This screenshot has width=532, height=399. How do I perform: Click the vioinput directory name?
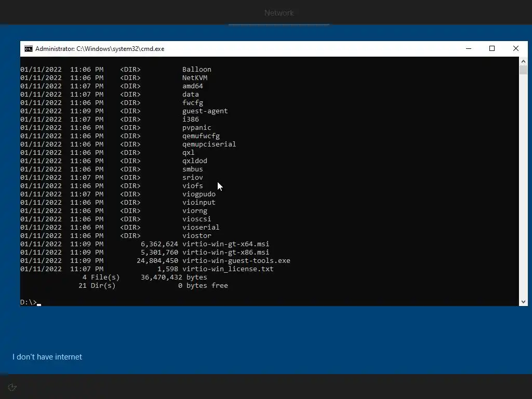click(x=199, y=202)
